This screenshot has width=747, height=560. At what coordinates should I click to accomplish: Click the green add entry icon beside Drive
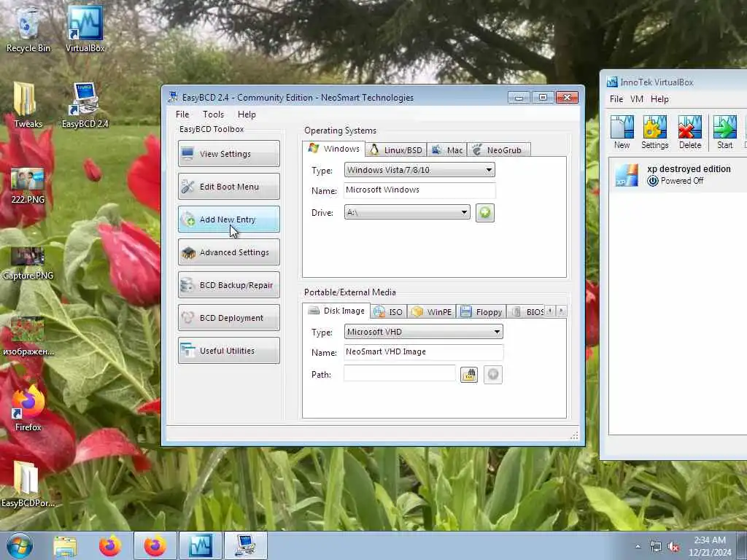484,212
